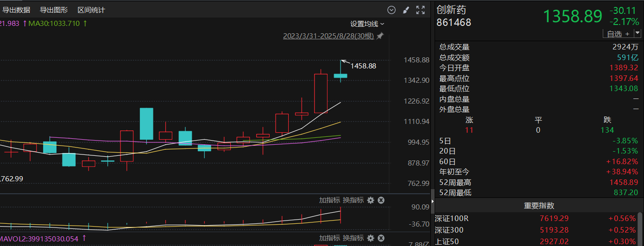Add 创新药 to watchlist via 自选 +
The image size is (644, 246).
point(618,34)
